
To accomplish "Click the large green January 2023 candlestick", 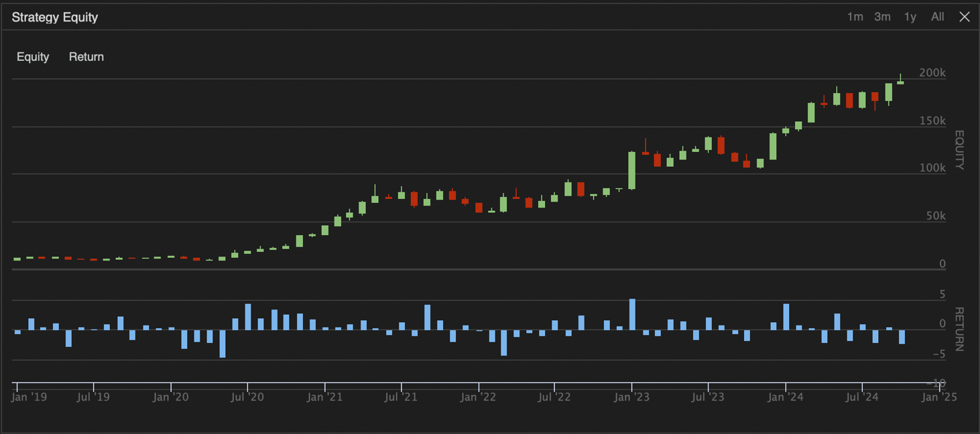I will point(631,170).
